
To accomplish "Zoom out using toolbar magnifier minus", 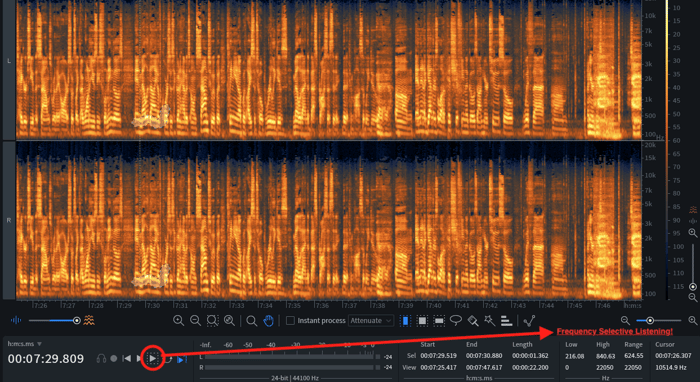I will tap(195, 320).
